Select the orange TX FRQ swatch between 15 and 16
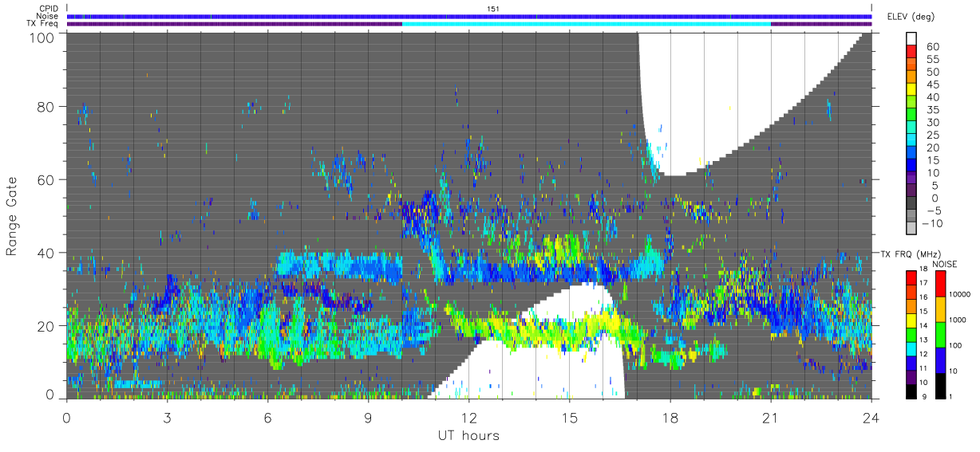The image size is (980, 452). [x=911, y=306]
